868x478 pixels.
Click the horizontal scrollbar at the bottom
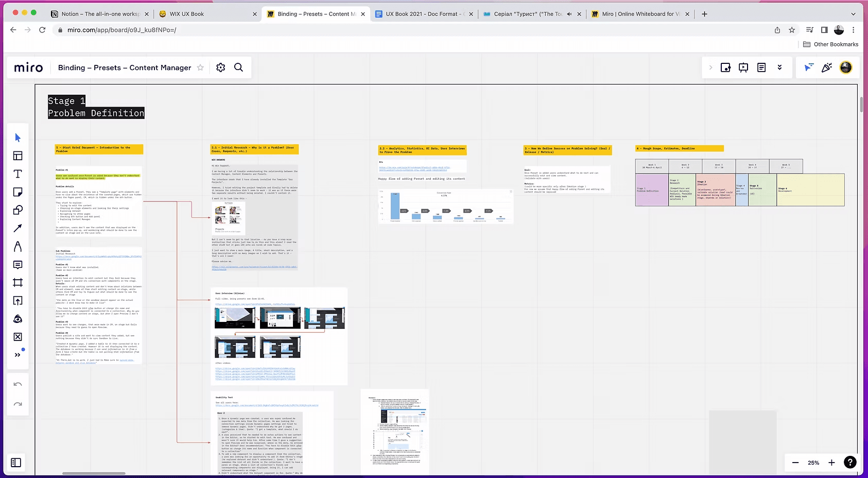coord(94,473)
